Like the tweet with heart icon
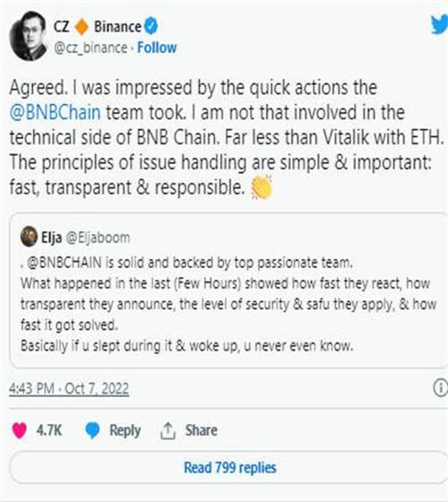Image resolution: width=448 pixels, height=502 pixels. click(20, 430)
